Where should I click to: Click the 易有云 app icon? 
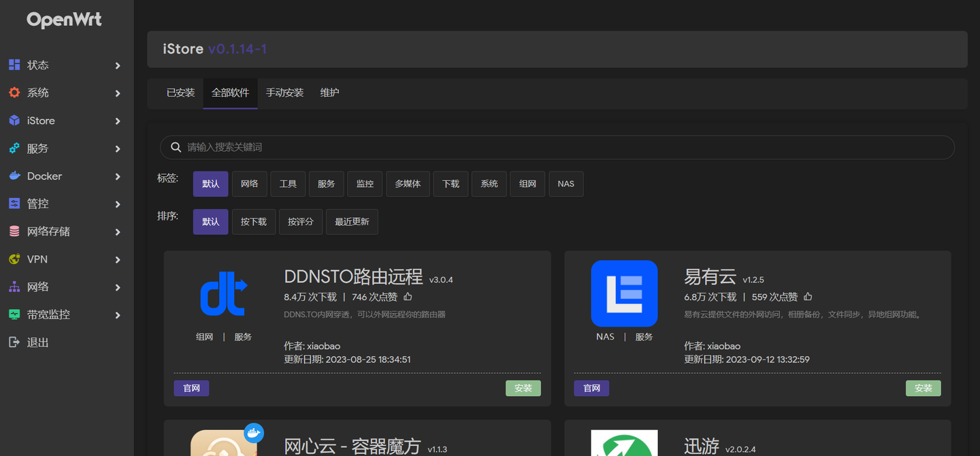(x=624, y=293)
